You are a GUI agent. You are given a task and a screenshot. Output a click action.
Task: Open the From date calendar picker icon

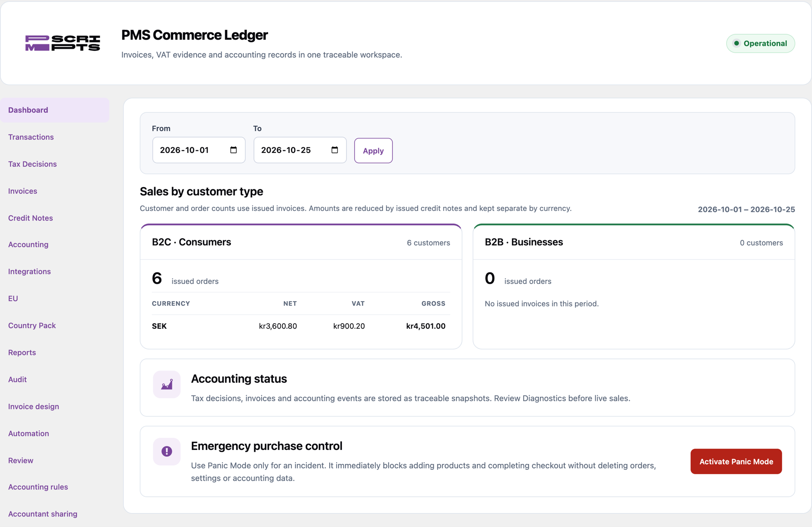[x=233, y=150]
